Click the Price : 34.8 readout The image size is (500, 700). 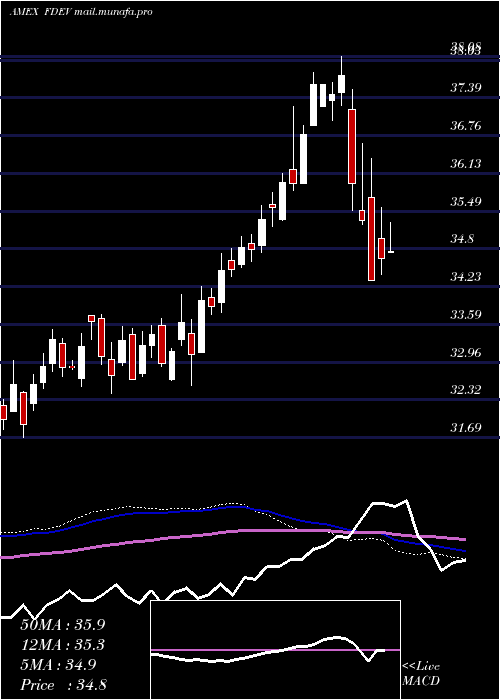63,685
